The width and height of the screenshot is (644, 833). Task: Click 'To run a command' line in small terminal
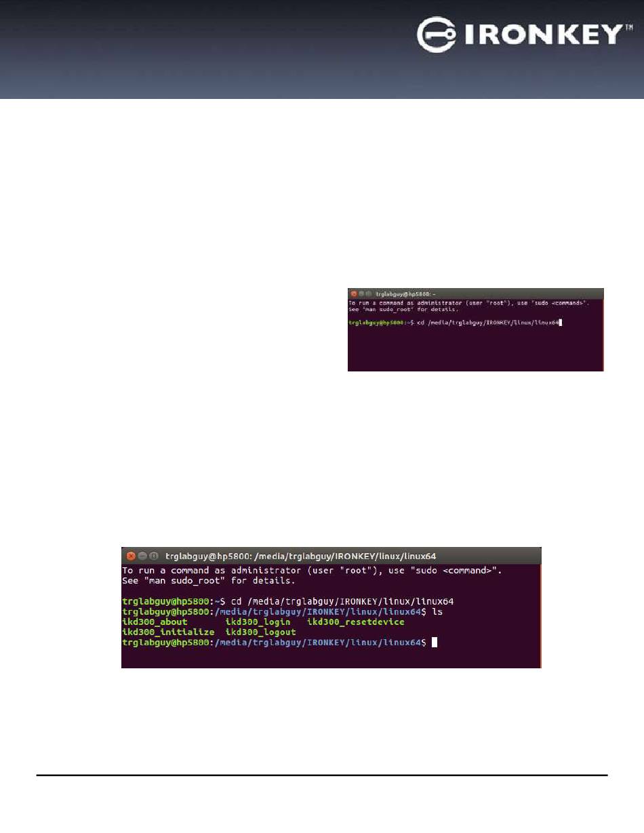(x=469, y=302)
